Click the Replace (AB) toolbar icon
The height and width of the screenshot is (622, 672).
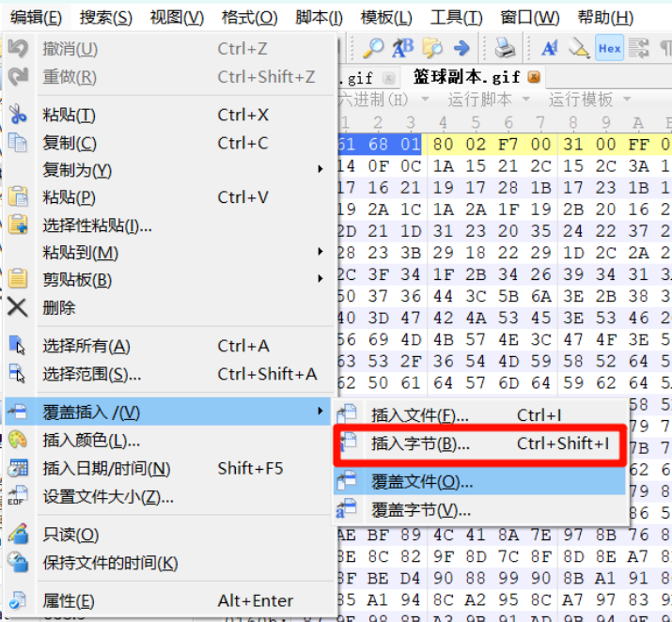(x=402, y=48)
